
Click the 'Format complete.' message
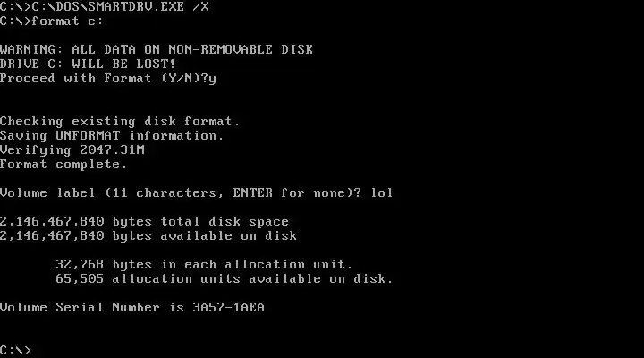pos(64,165)
